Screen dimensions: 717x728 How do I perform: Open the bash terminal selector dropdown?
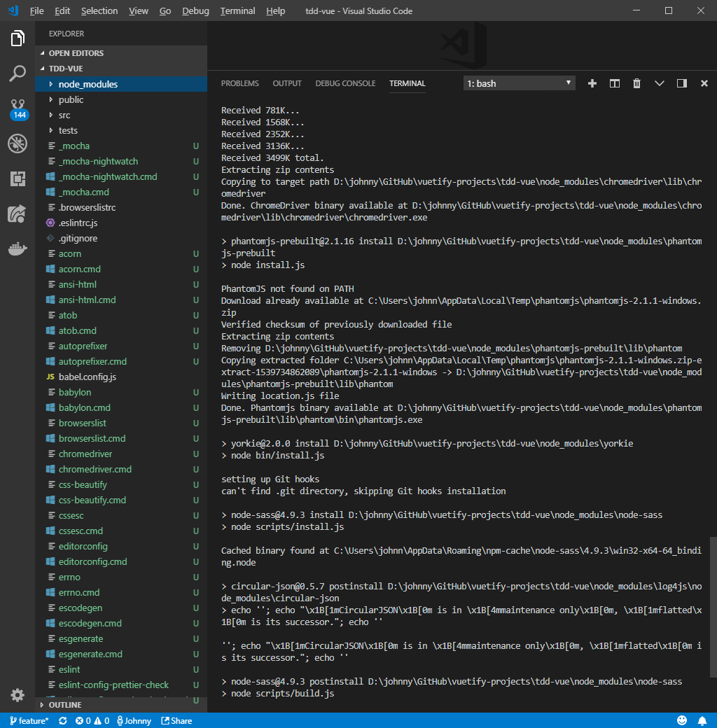click(x=519, y=83)
